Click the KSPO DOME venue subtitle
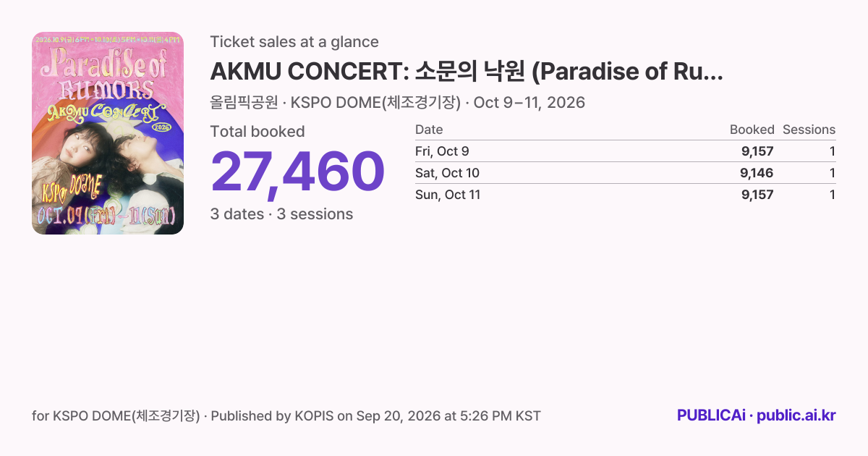Screen dimensions: 868x456 (397, 103)
